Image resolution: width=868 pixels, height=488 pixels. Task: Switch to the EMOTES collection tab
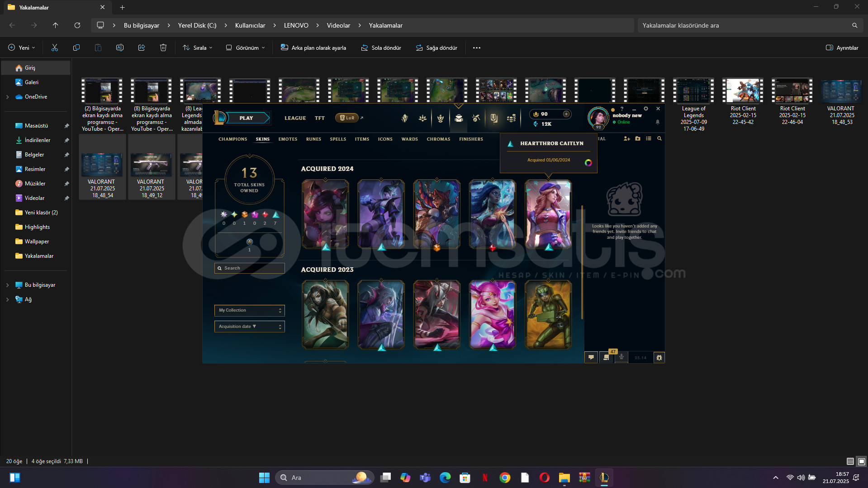(x=288, y=139)
